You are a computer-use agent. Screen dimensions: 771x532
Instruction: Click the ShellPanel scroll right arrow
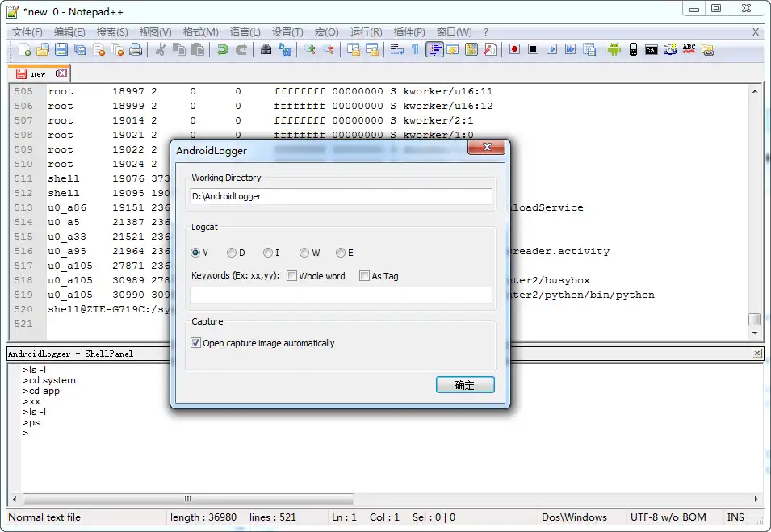pos(756,499)
